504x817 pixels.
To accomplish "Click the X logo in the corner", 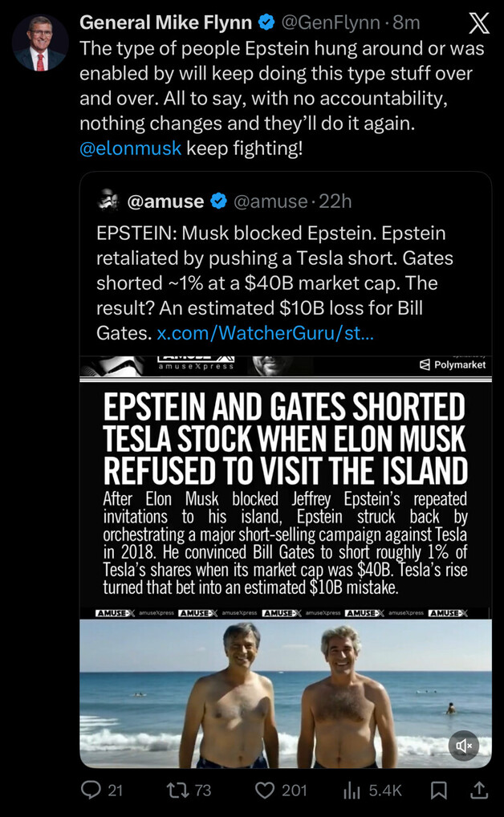I will pos(478,24).
